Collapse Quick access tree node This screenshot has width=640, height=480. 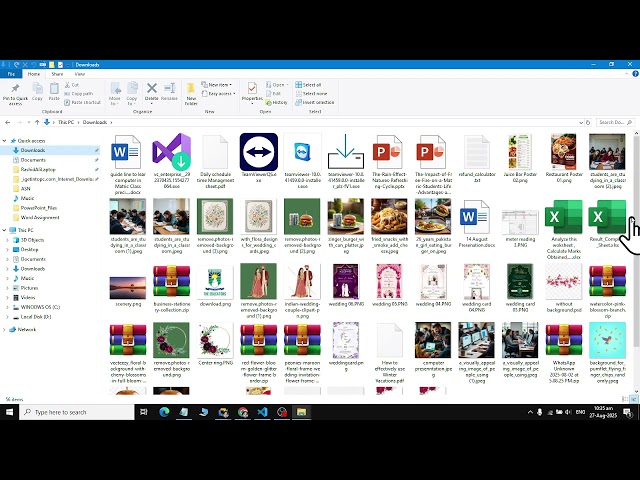click(x=4, y=140)
